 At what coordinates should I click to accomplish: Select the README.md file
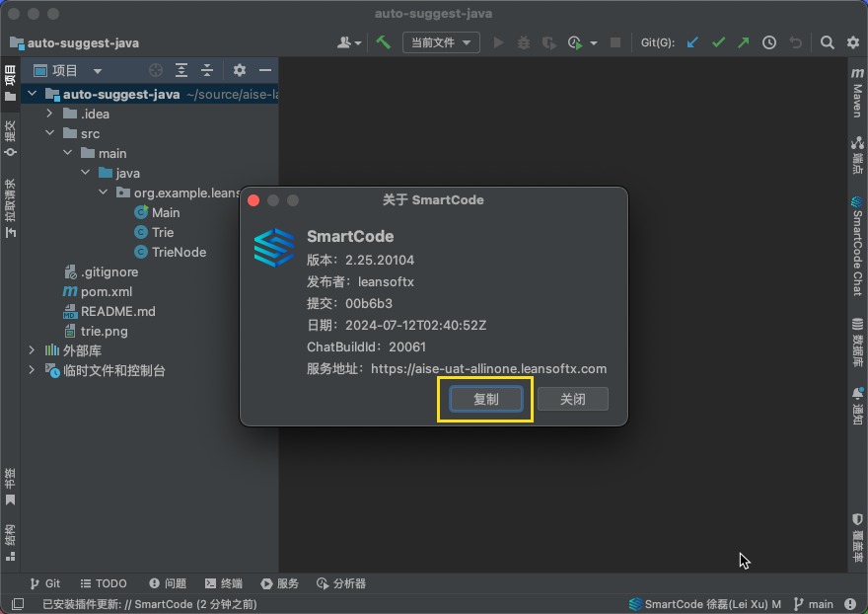(x=109, y=311)
